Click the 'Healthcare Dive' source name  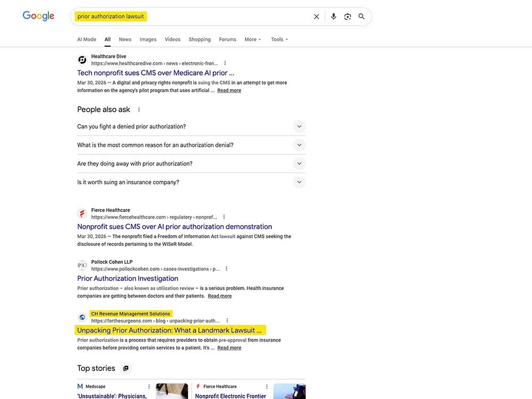pos(109,56)
